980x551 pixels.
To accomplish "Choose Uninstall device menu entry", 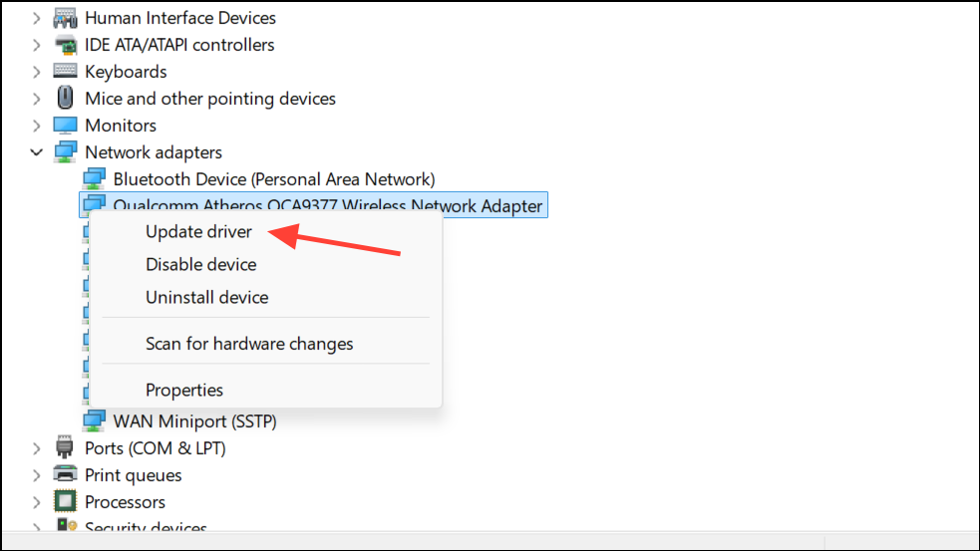I will pos(206,298).
